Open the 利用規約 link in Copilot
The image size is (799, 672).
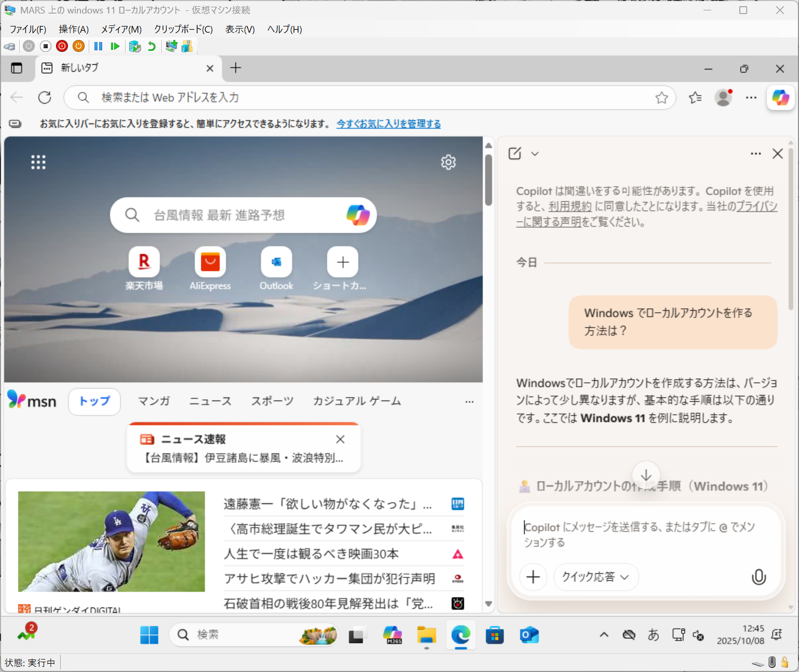tap(570, 207)
